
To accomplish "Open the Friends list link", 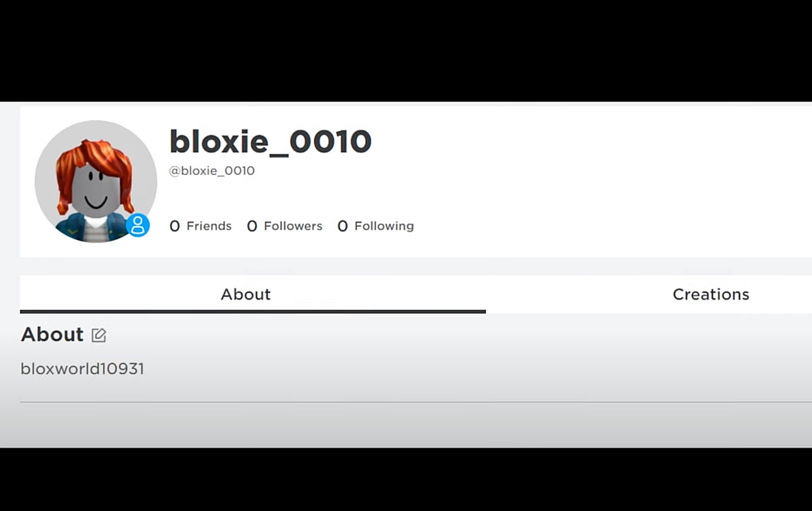I will pos(209,226).
